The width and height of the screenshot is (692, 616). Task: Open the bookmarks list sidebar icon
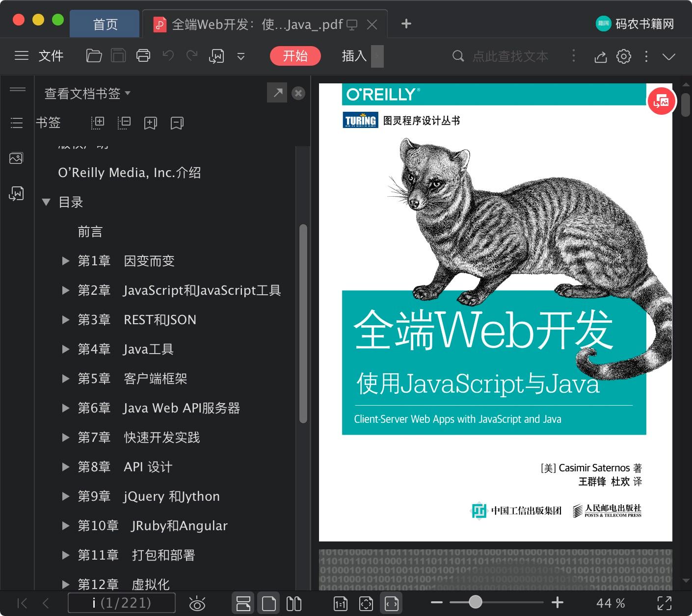[17, 123]
